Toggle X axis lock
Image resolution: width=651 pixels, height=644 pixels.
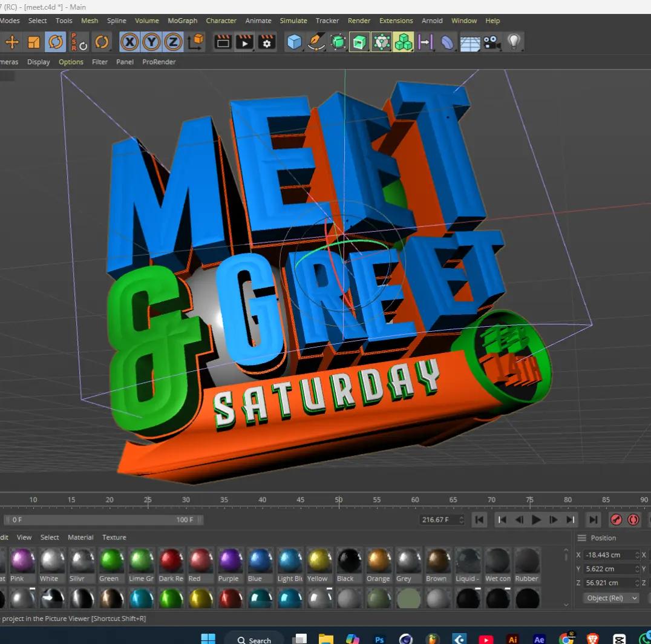(129, 42)
